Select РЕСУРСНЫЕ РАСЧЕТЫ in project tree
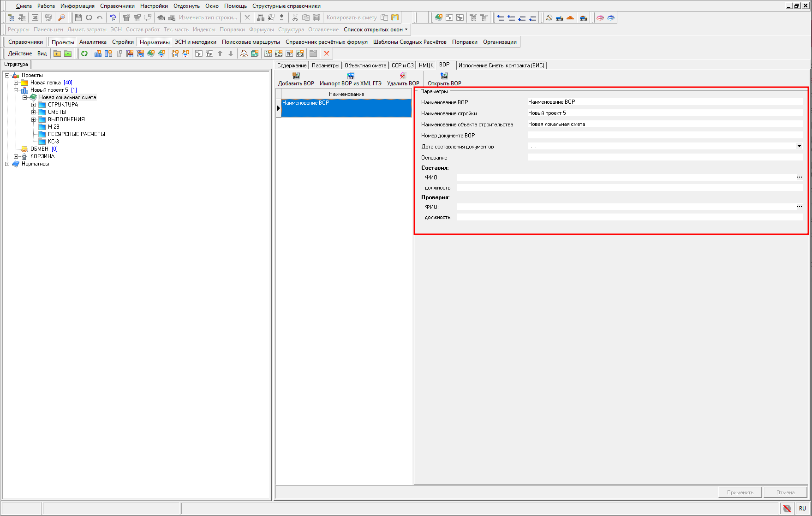 pos(76,134)
